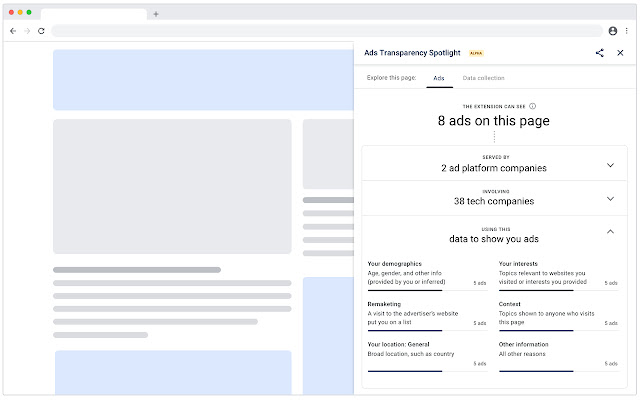
Task: Click the browser back arrow
Action: (x=13, y=31)
